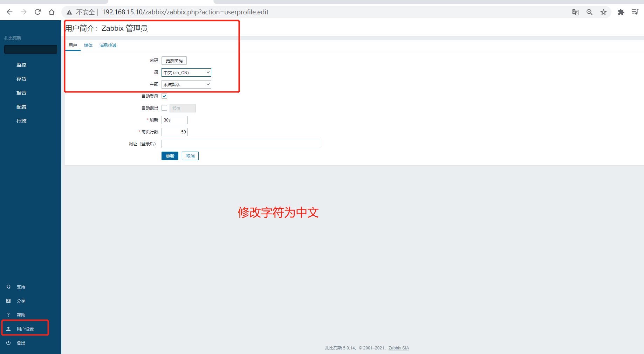This screenshot has height=354, width=644.
Task: Click the zoom magnifier icon in address bar
Action: coord(589,12)
